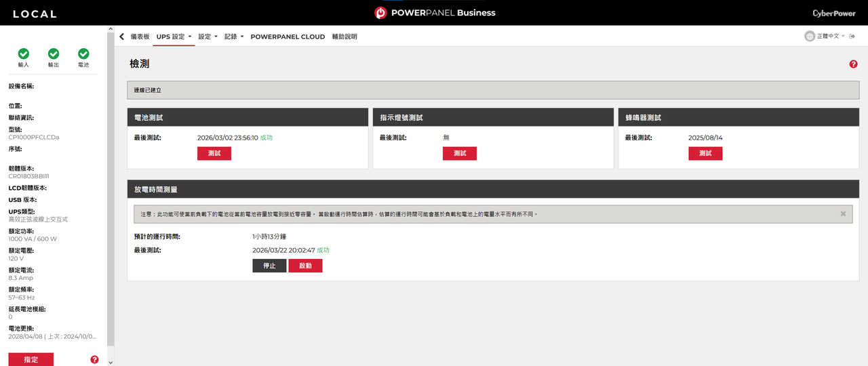Click the battery replacement date 2028/04/08
This screenshot has height=366, width=868.
click(26, 336)
